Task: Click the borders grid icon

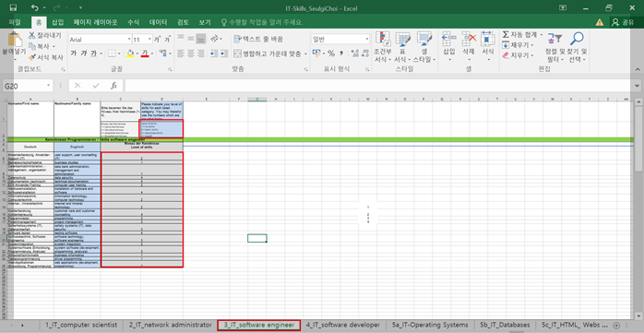Action: [x=112, y=54]
